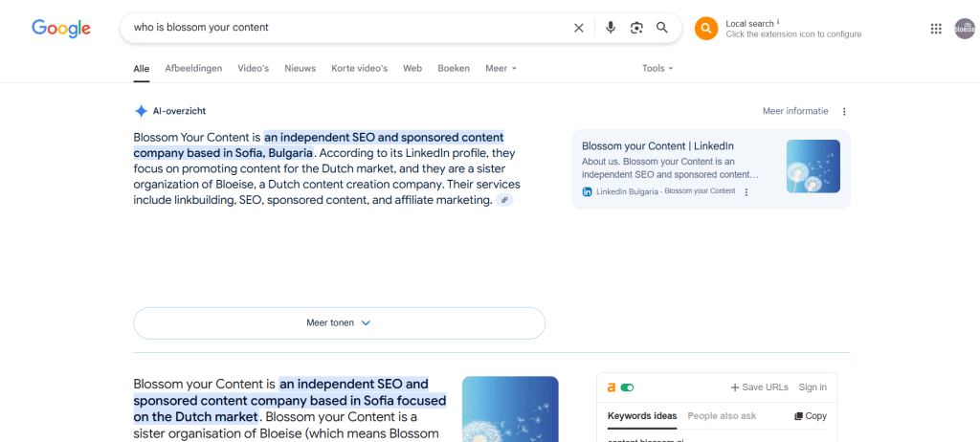Click the orange 'a' extension logo

[612, 387]
